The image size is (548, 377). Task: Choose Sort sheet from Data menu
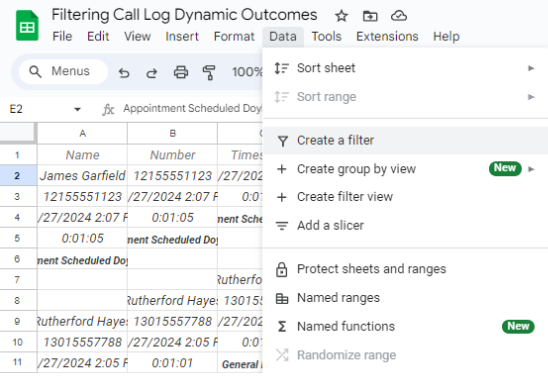click(405, 68)
